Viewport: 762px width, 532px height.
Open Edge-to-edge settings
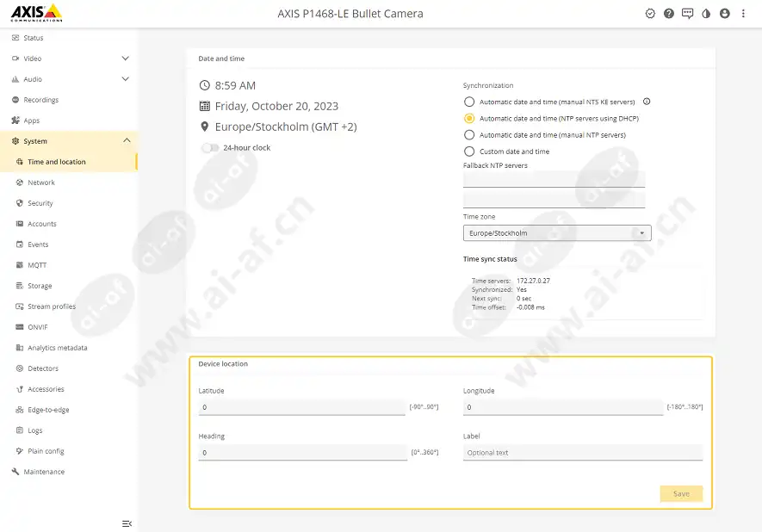point(69,410)
